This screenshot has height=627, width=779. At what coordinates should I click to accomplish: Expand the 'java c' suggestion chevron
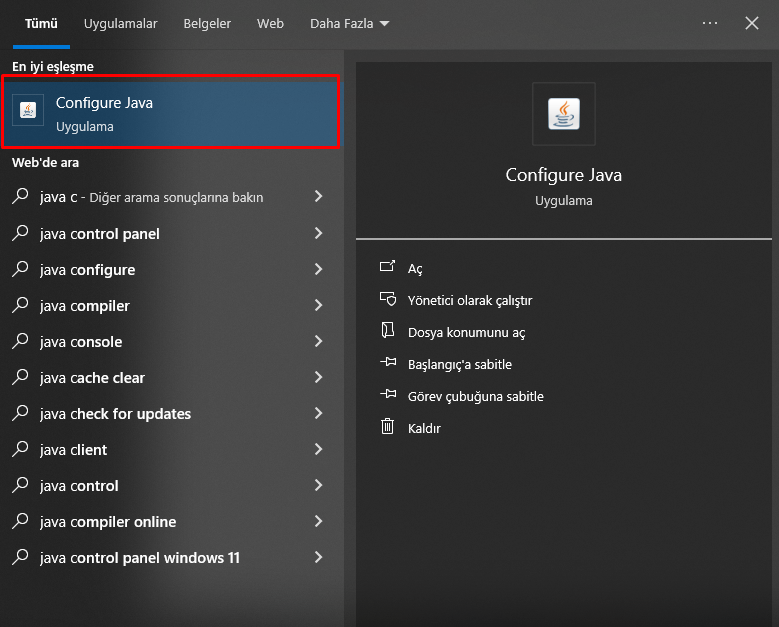318,196
